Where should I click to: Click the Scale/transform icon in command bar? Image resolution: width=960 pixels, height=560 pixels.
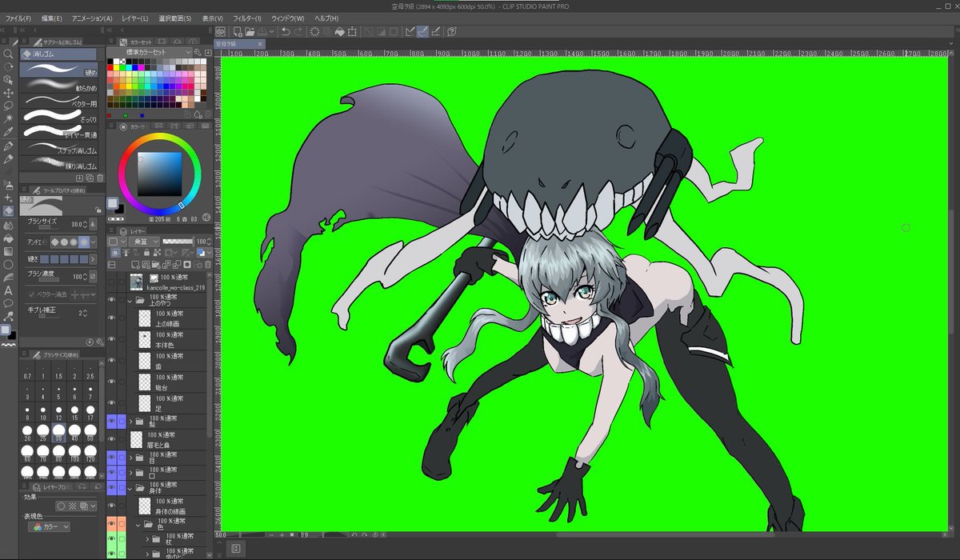(353, 32)
